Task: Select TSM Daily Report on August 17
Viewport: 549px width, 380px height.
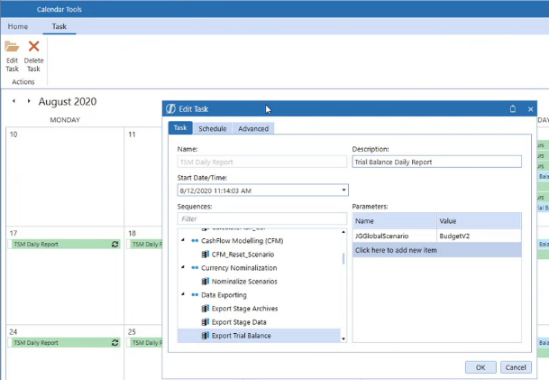Action: pos(64,244)
